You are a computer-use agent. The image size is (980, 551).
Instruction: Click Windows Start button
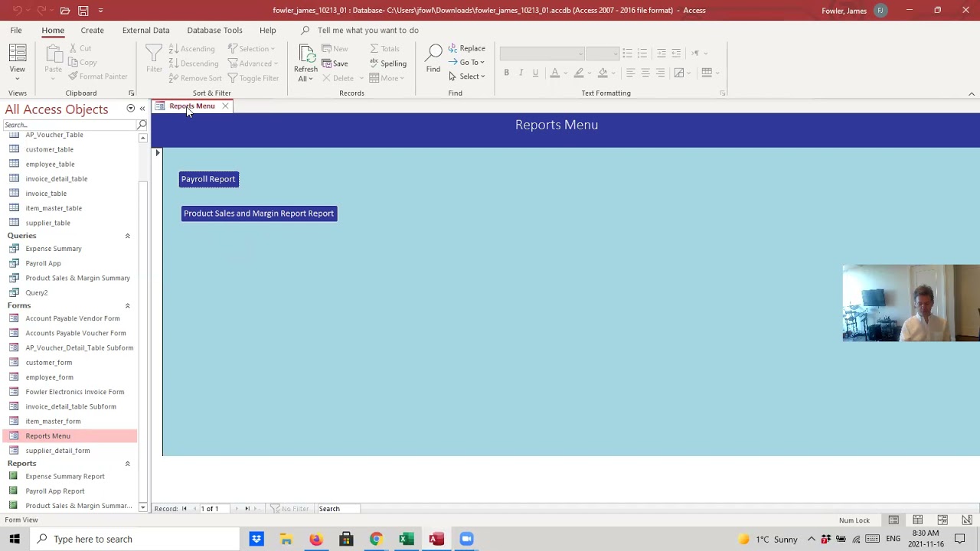(x=15, y=539)
